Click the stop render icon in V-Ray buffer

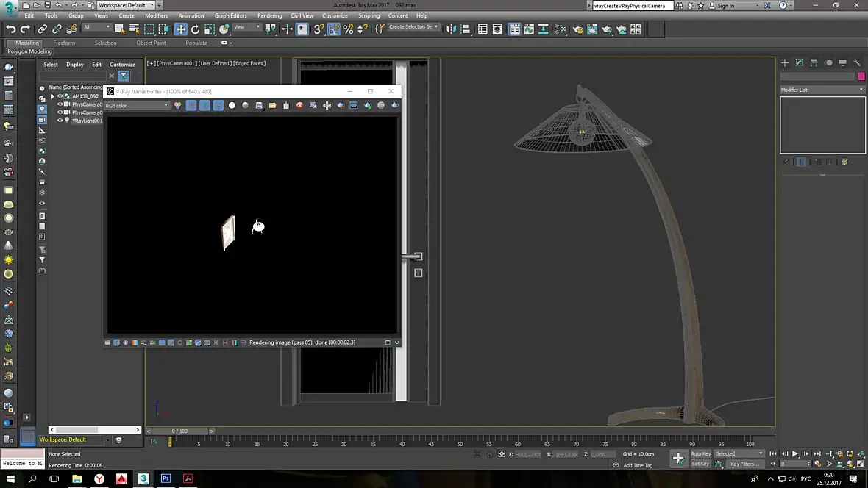(x=299, y=106)
